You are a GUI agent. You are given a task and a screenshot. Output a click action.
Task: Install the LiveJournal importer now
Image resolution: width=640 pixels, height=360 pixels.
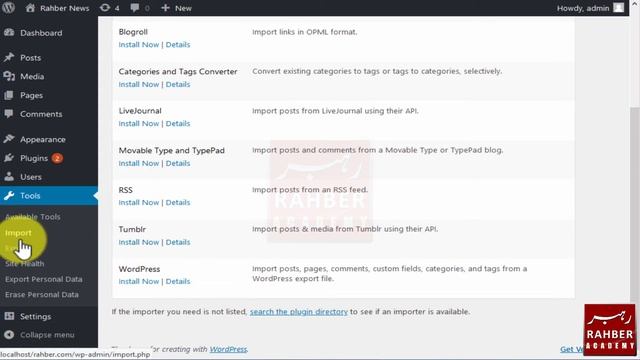(139, 123)
